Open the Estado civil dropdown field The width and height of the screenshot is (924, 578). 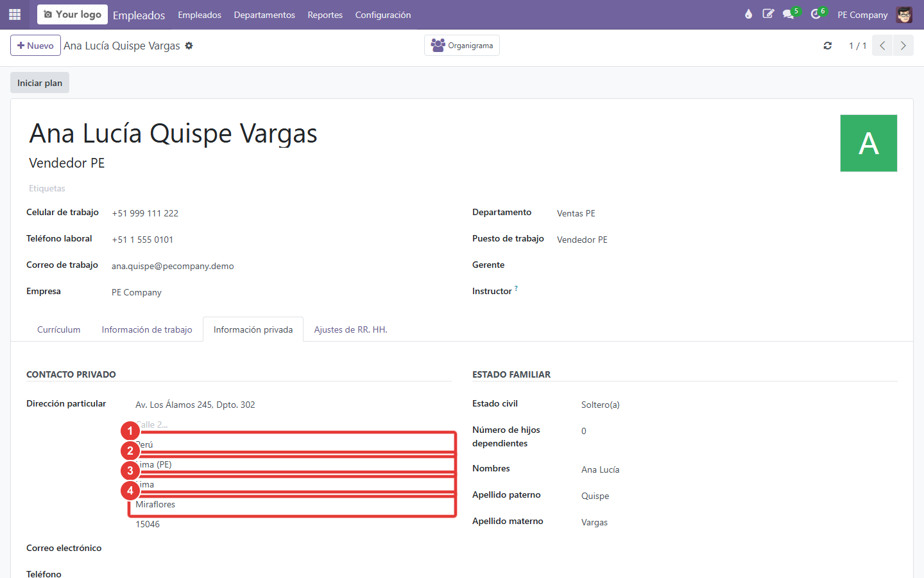(738, 405)
